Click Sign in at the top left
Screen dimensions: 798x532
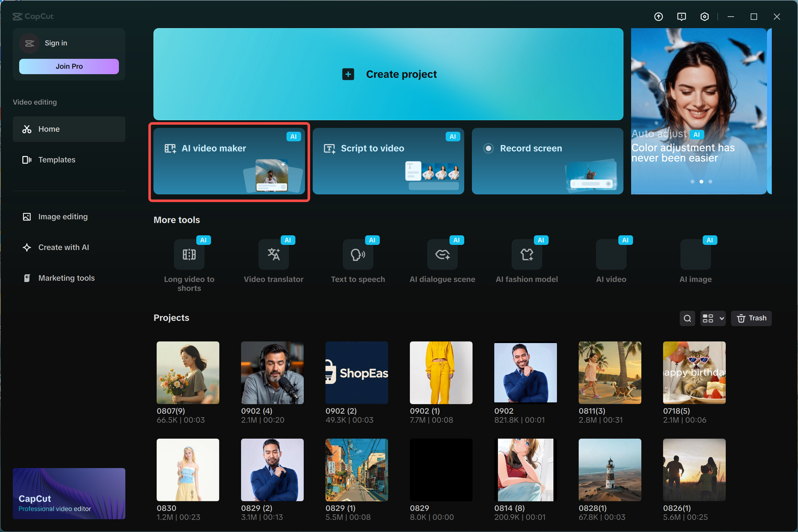tap(55, 43)
